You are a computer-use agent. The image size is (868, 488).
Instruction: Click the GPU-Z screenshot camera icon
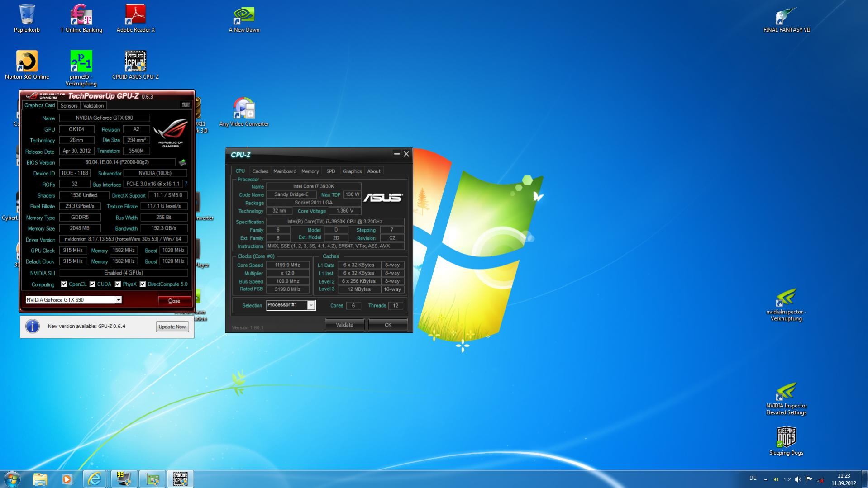pyautogui.click(x=186, y=105)
